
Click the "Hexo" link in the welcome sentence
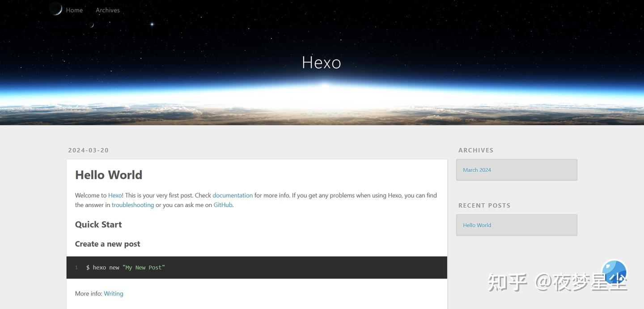[114, 195]
